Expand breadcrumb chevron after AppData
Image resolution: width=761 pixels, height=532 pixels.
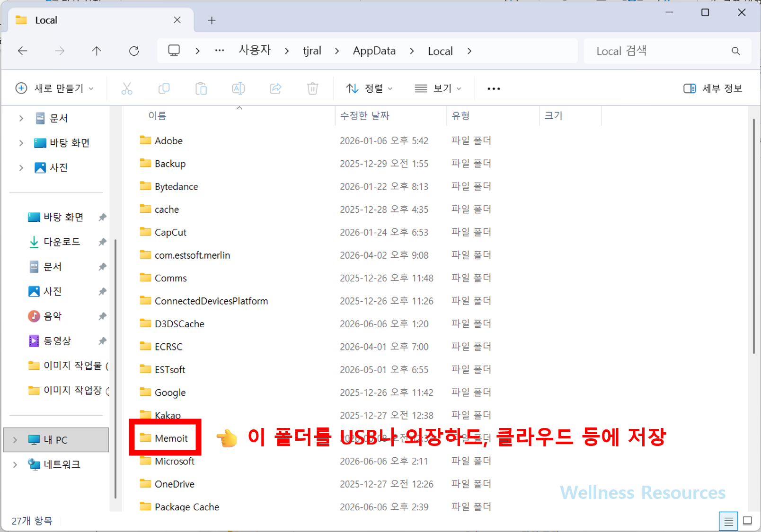(x=412, y=51)
